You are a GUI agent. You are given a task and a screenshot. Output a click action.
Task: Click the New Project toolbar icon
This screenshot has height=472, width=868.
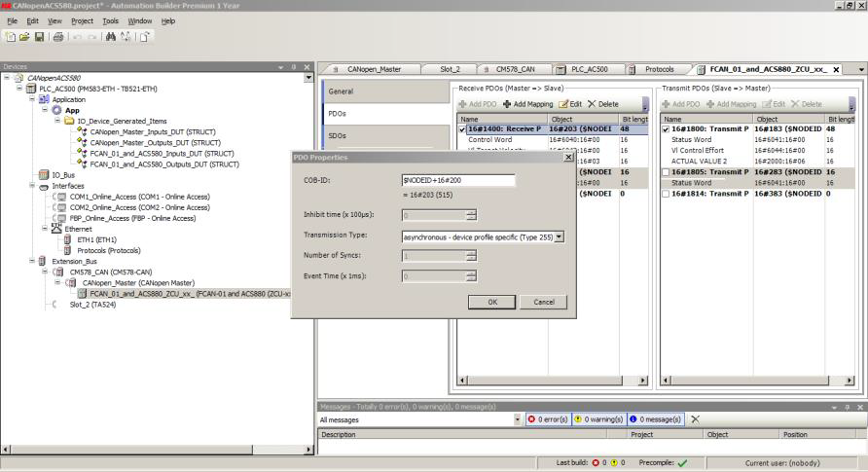11,37
